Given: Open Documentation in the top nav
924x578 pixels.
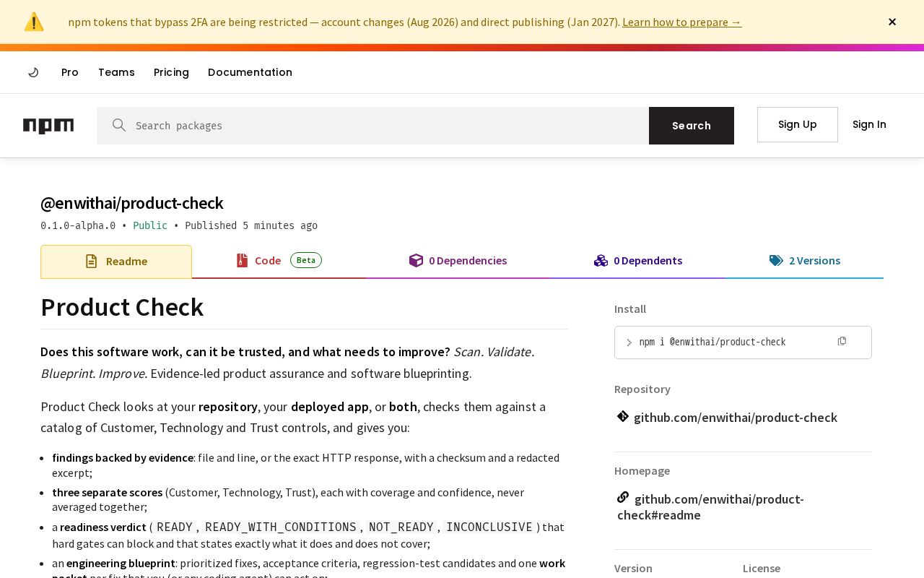Looking at the screenshot, I should (250, 72).
